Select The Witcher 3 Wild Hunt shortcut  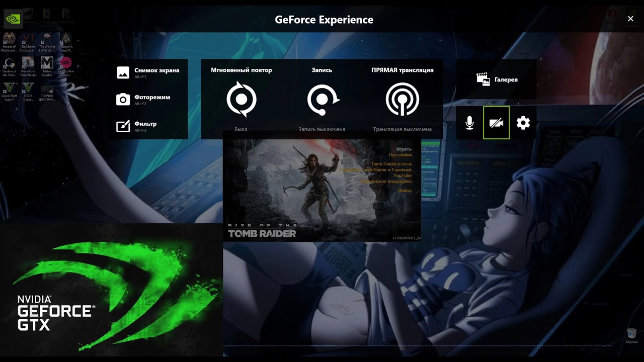(x=47, y=42)
